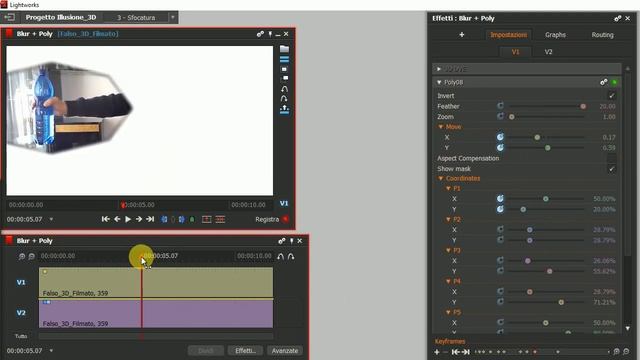
Task: Select the V1 track header in timeline
Action: pos(21,282)
